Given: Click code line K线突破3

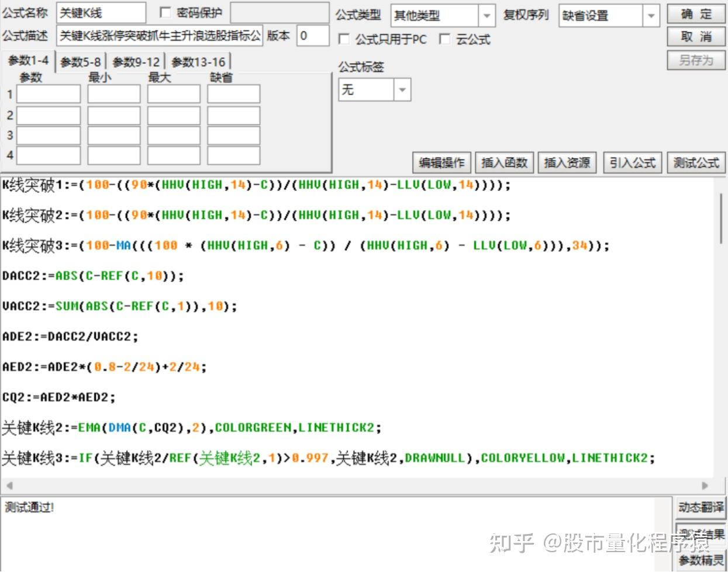Looking at the screenshot, I should 306,246.
